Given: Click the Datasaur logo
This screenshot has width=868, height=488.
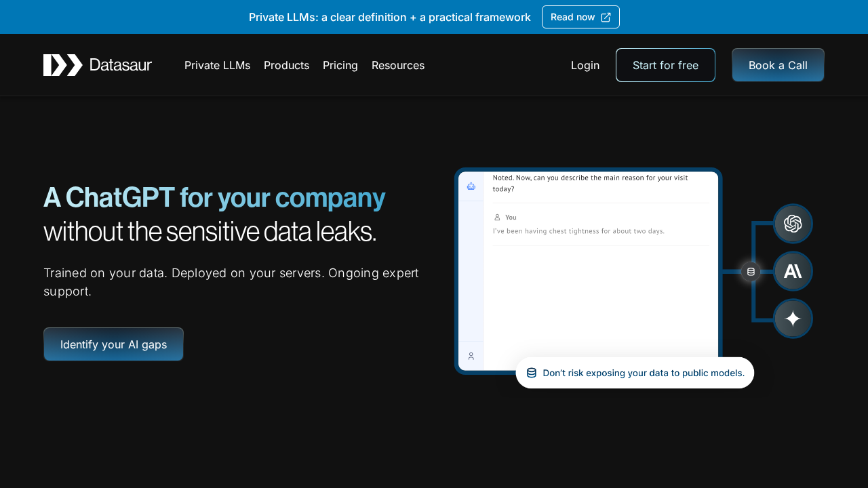Looking at the screenshot, I should tap(97, 65).
